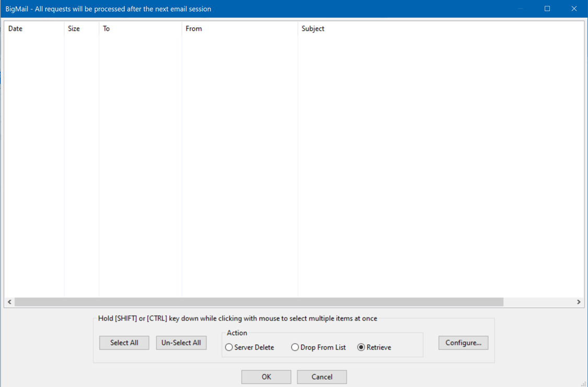Select the Retrieve radio option
Screen dimensions: 588x387
pyautogui.click(x=374, y=347)
